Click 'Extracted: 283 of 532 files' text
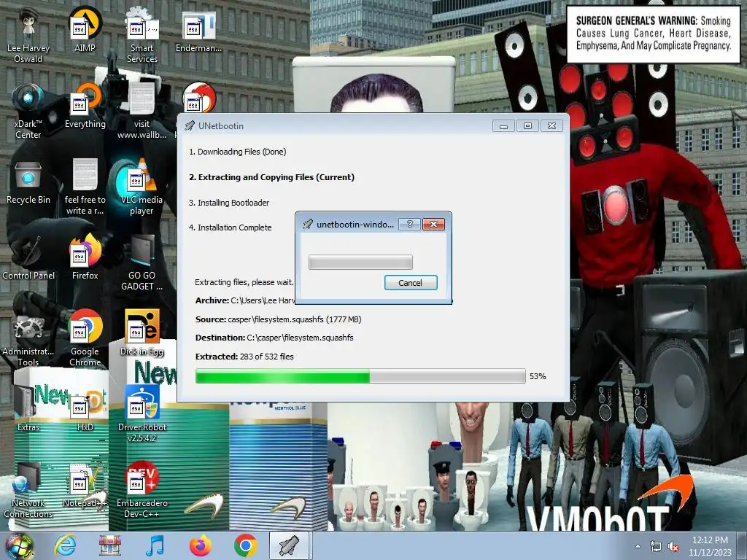 244,357
